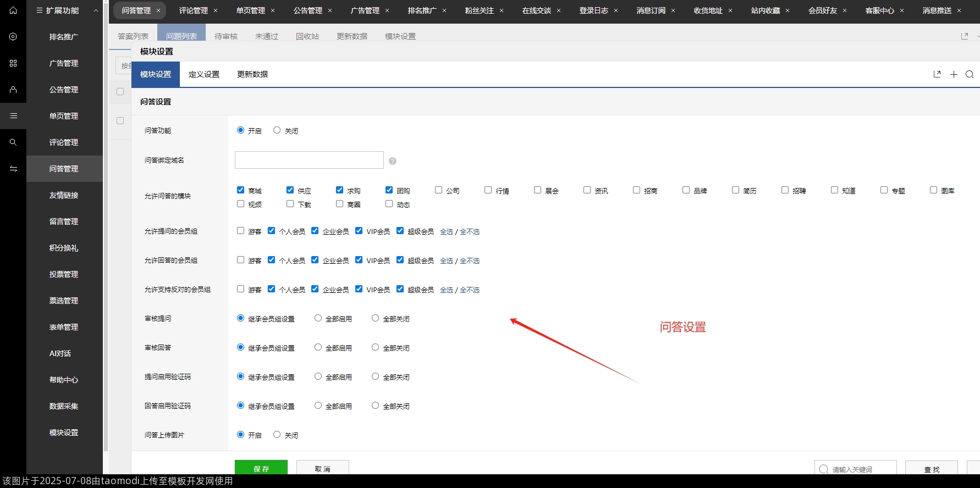
Task: Click the target circle icon in left rail
Action: [x=13, y=37]
